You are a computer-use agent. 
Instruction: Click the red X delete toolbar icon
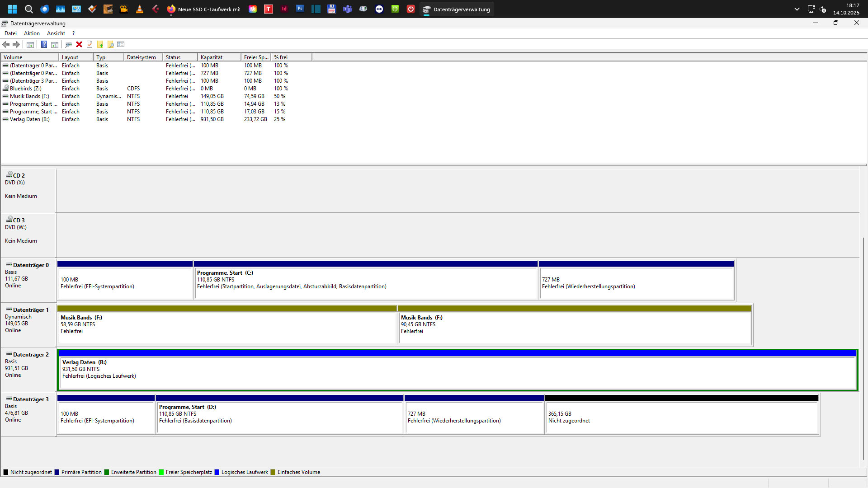(79, 44)
